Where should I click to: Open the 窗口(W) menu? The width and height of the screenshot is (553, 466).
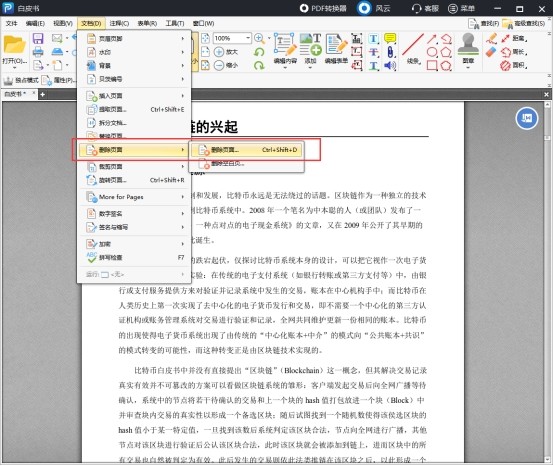[203, 23]
